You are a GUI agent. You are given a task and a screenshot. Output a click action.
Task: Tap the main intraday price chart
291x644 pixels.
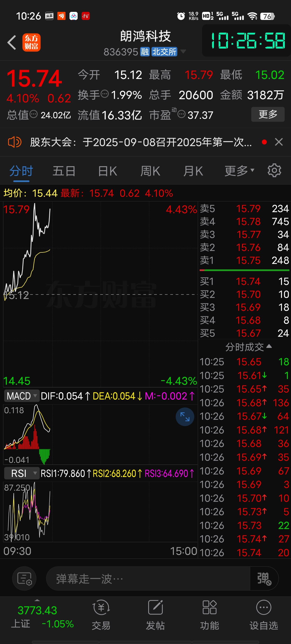click(100, 294)
